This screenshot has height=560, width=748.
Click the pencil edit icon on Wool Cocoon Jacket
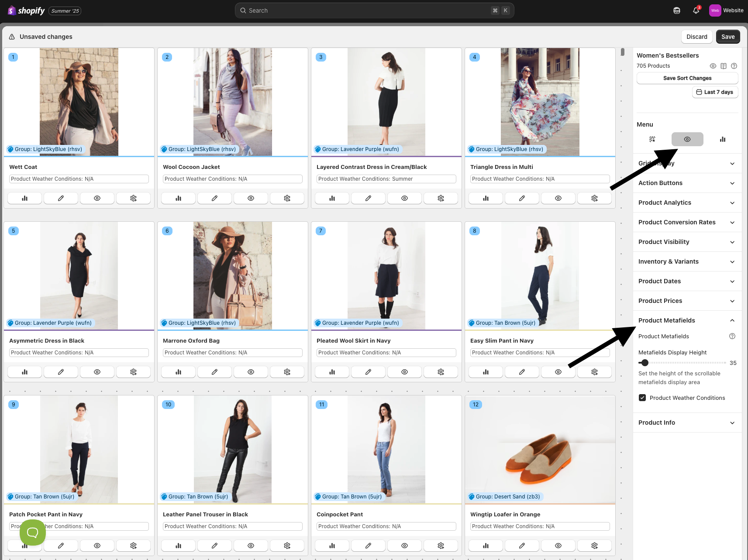pos(214,198)
